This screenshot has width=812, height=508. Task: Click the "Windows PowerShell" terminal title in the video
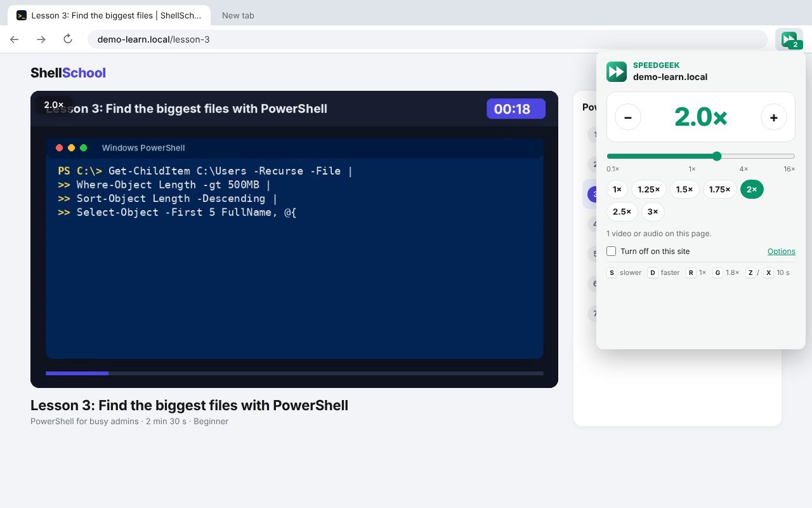click(143, 148)
